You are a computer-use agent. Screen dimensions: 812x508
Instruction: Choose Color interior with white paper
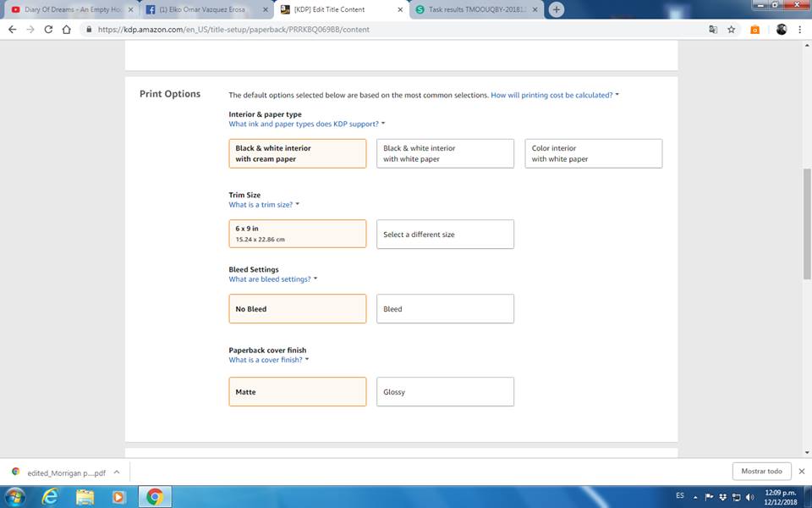click(593, 153)
